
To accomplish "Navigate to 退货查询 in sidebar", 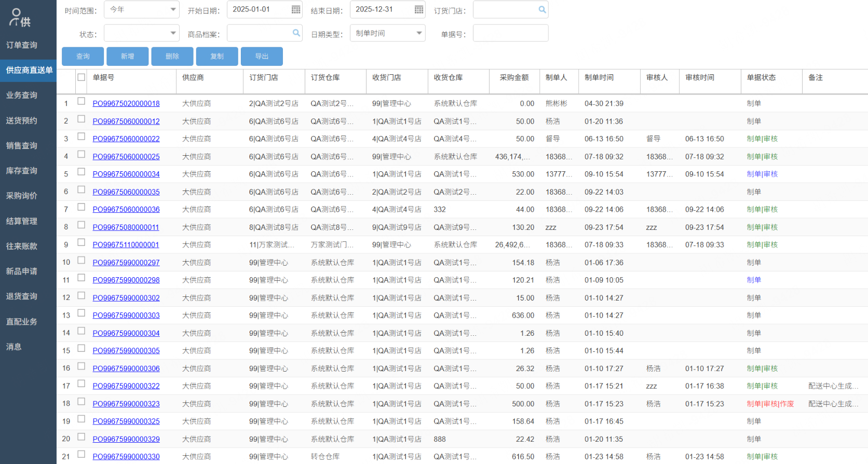I will tap(22, 296).
